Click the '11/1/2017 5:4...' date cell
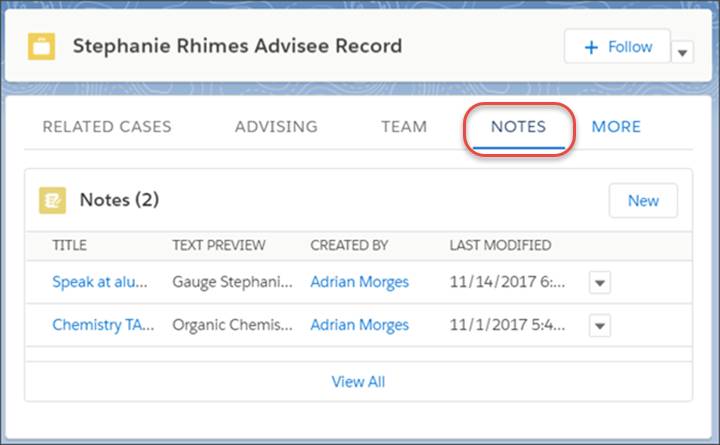This screenshot has width=720, height=445. (507, 325)
